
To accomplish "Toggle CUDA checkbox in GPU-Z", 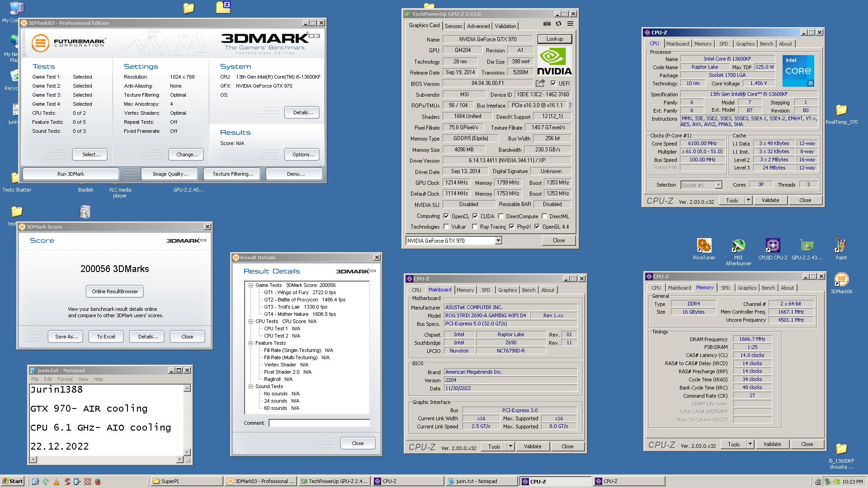I will point(475,216).
